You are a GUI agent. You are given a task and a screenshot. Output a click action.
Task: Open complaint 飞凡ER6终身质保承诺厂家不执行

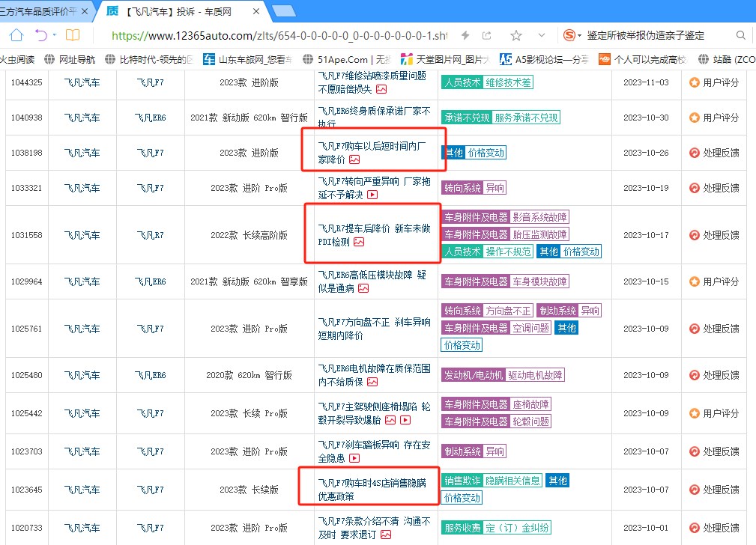point(374,117)
